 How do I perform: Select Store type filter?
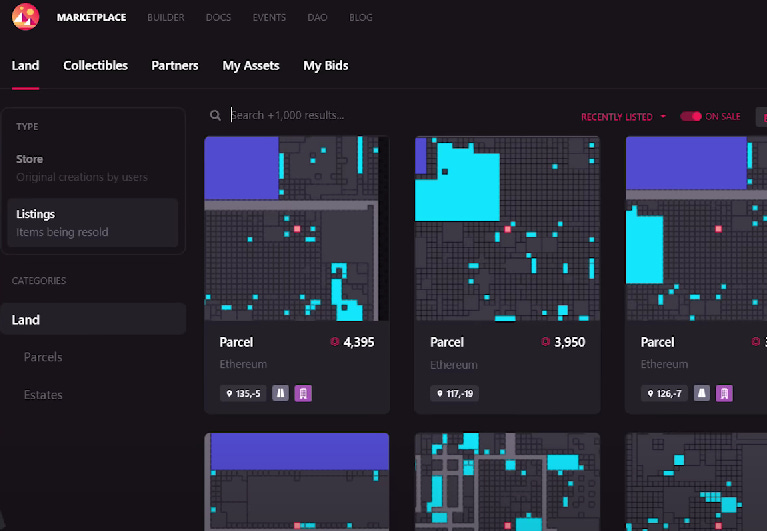point(92,168)
